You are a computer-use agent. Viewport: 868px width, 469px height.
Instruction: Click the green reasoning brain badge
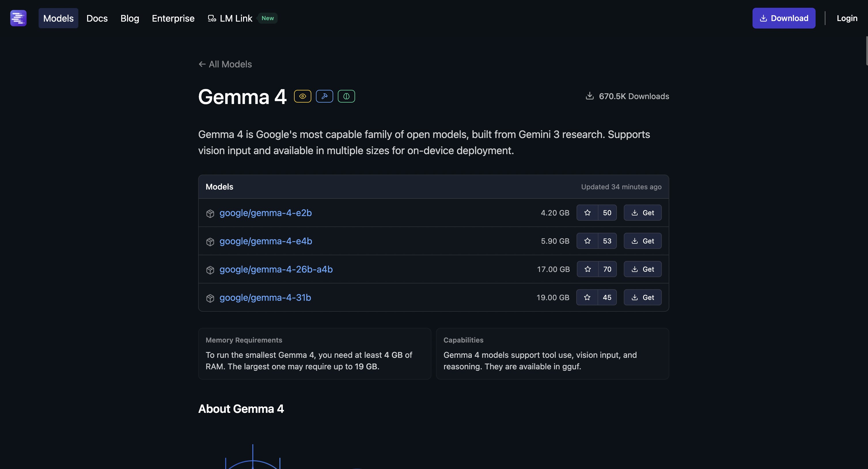[x=346, y=96]
